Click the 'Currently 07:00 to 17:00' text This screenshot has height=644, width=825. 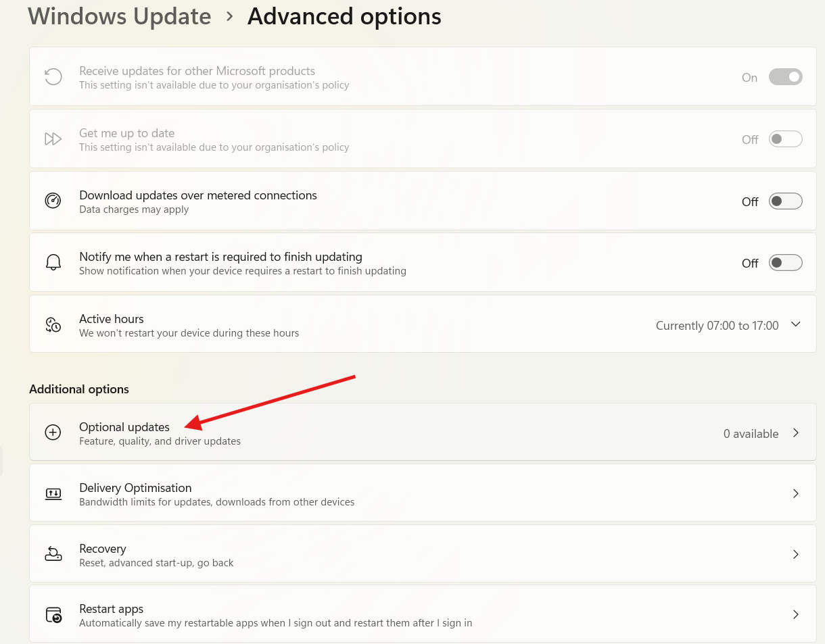click(x=717, y=326)
